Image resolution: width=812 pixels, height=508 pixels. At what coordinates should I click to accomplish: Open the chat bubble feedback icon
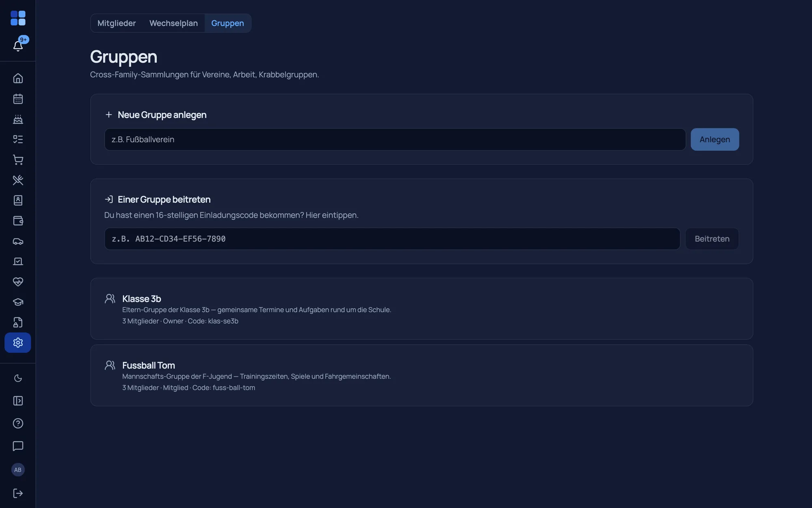18,446
